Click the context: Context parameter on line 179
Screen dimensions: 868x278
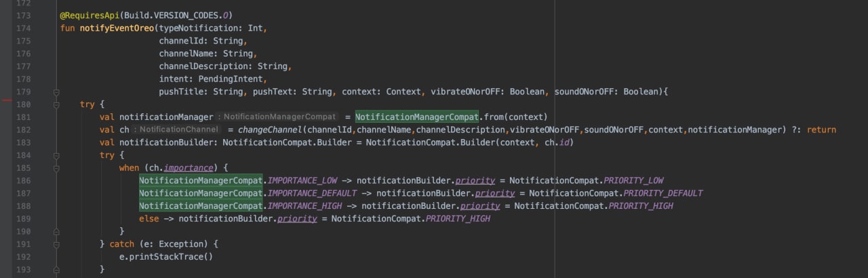382,92
